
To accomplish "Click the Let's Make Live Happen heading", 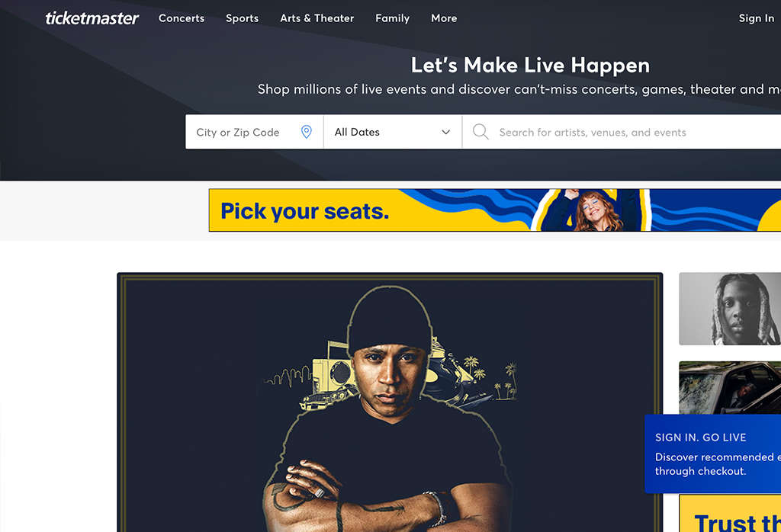I will pyautogui.click(x=530, y=66).
